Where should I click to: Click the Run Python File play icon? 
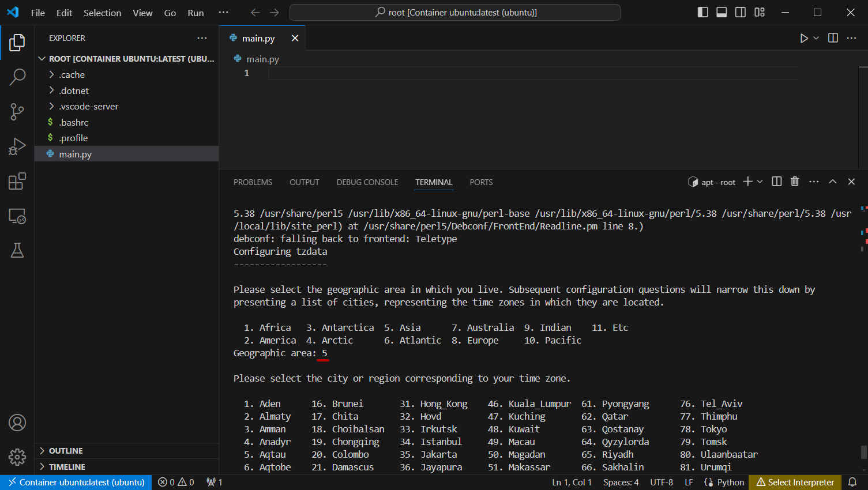click(803, 38)
